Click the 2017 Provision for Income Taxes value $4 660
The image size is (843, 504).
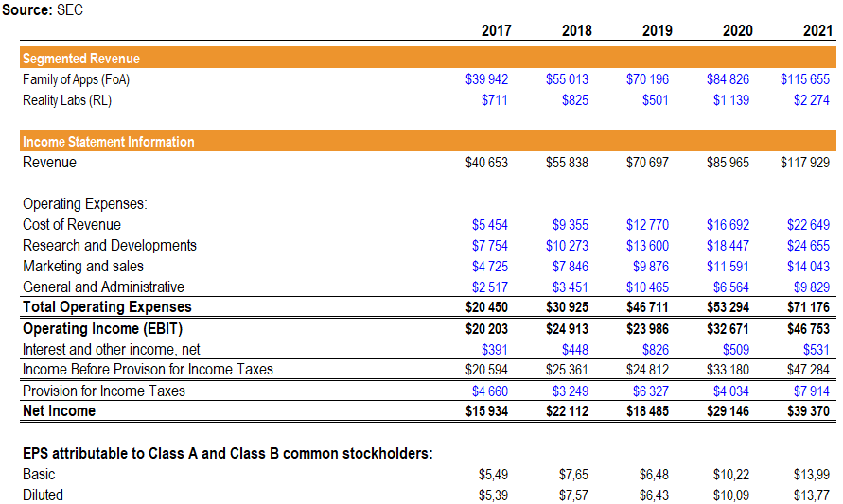tap(489, 391)
